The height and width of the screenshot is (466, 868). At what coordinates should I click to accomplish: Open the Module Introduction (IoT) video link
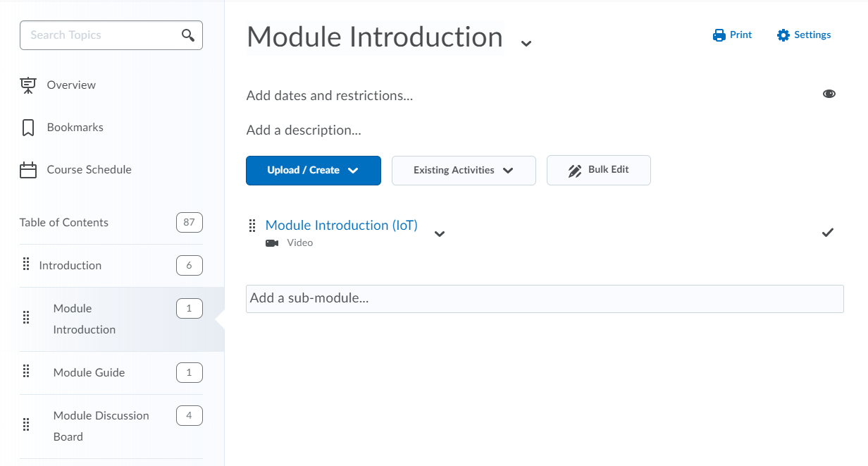point(342,226)
